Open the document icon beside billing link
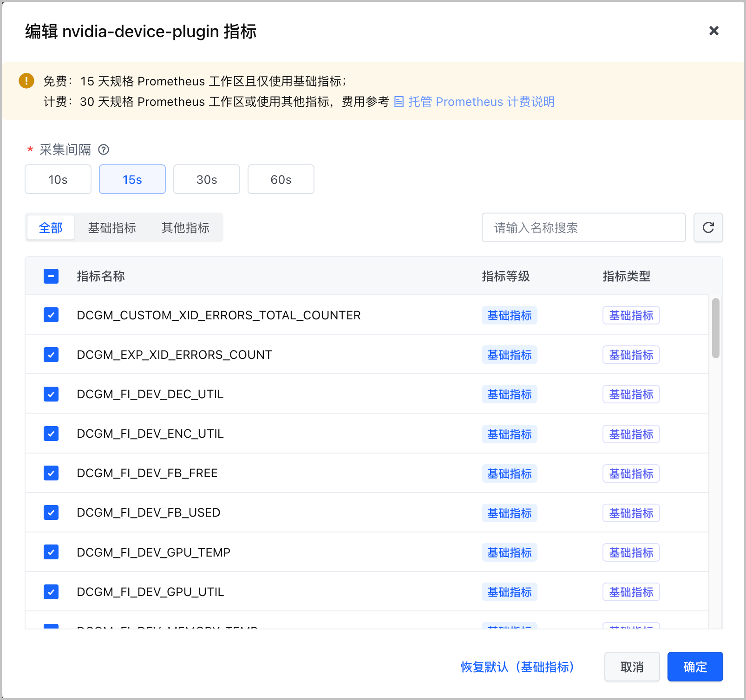 coord(399,102)
